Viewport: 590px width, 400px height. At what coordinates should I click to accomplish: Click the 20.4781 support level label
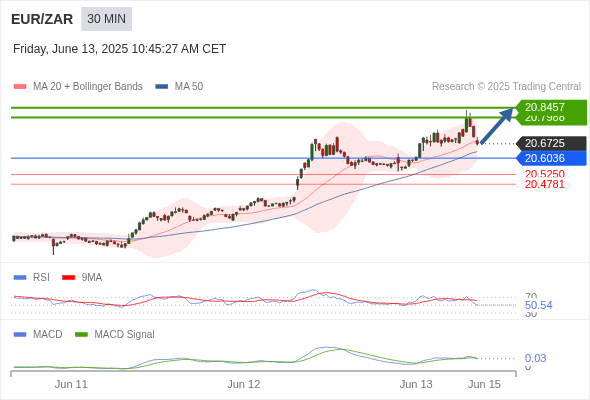pos(545,184)
